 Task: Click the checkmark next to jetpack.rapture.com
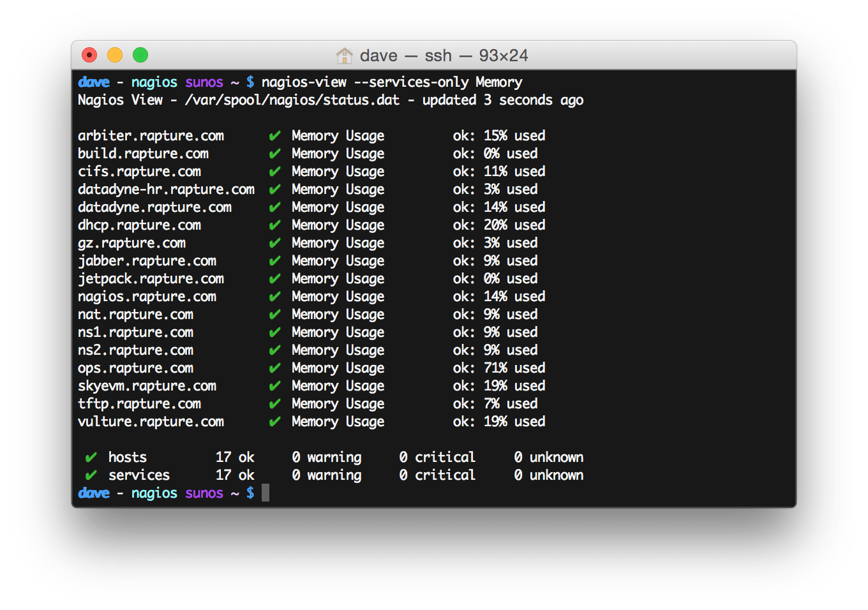click(x=275, y=279)
